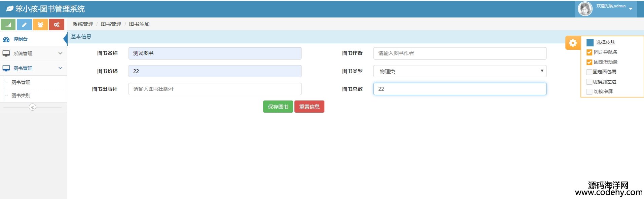Click the green 保存图书 button
This screenshot has height=199, width=644.
tap(278, 107)
